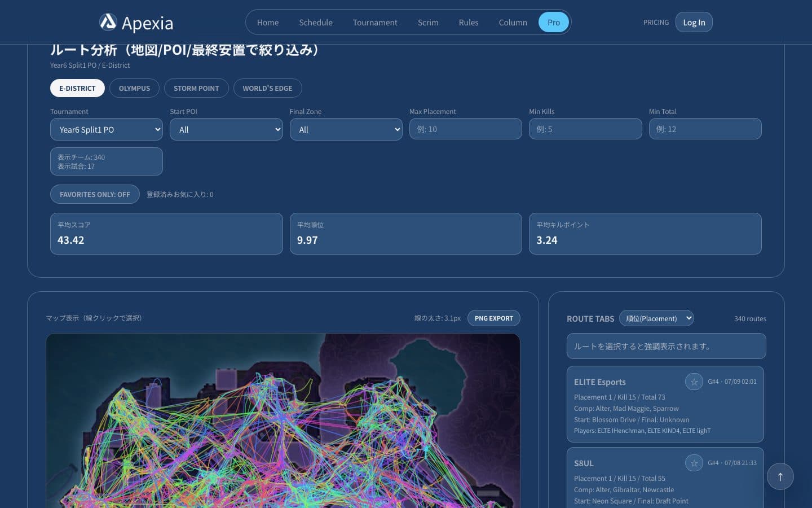Open the Tournament dropdown
Image resolution: width=812 pixels, height=508 pixels.
tap(107, 129)
